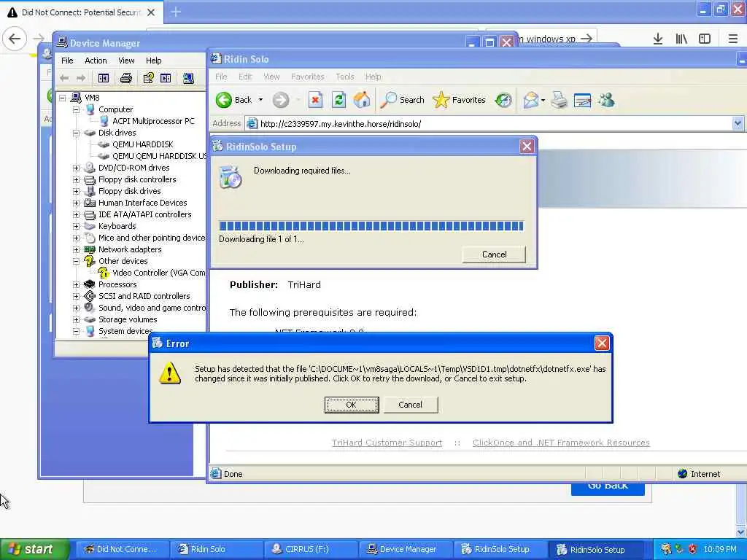
Task: Click Device Manager scan hardware icon
Action: 189,78
